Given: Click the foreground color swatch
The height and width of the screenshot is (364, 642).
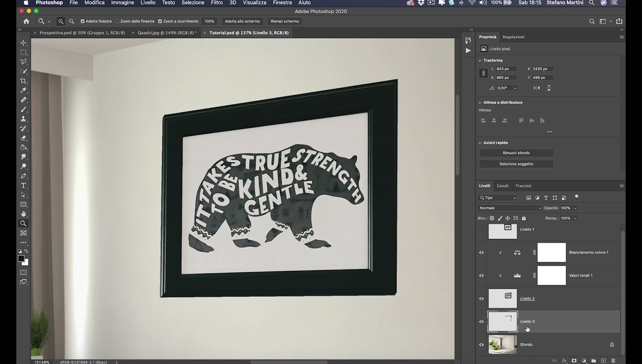Looking at the screenshot, I should click(x=21, y=259).
